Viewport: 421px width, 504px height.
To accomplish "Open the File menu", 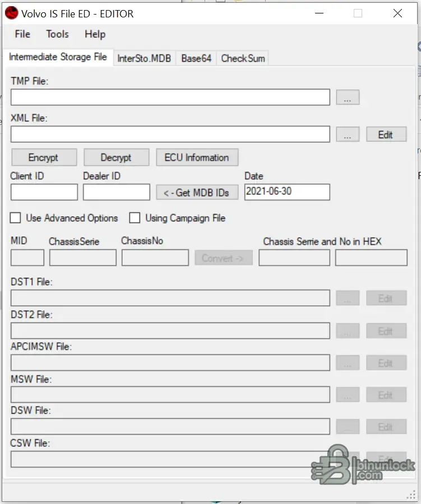I will click(x=22, y=34).
